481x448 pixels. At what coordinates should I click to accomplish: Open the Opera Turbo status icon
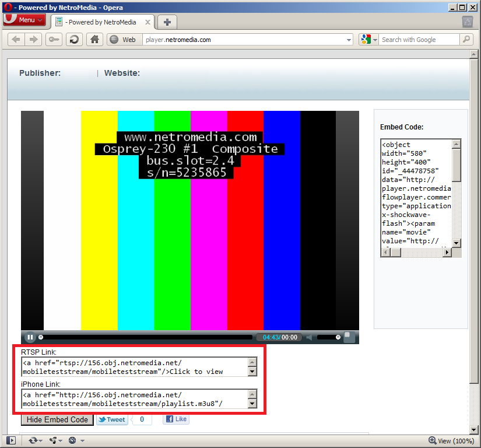click(72, 440)
